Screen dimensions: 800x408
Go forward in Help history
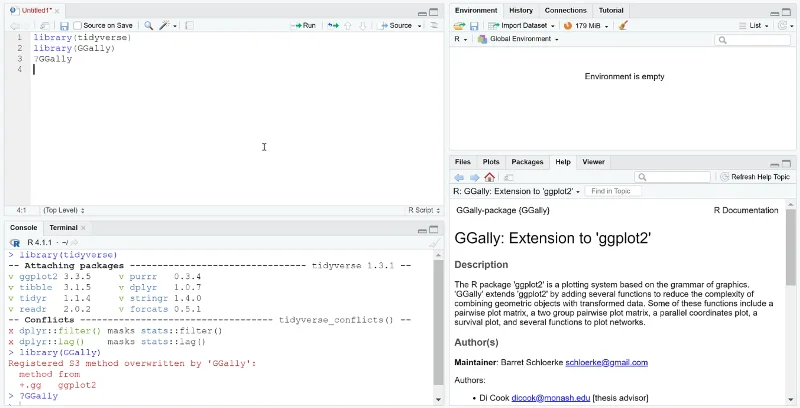(x=474, y=177)
